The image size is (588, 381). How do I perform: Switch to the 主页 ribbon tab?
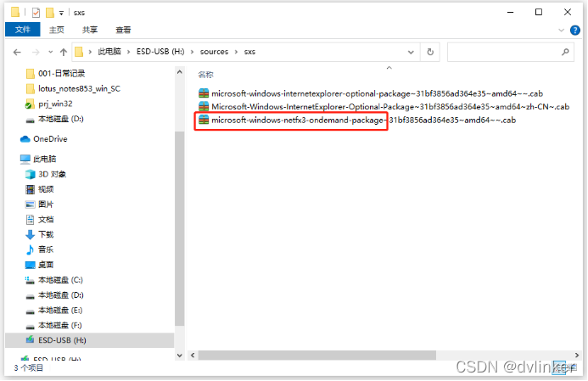pos(57,30)
